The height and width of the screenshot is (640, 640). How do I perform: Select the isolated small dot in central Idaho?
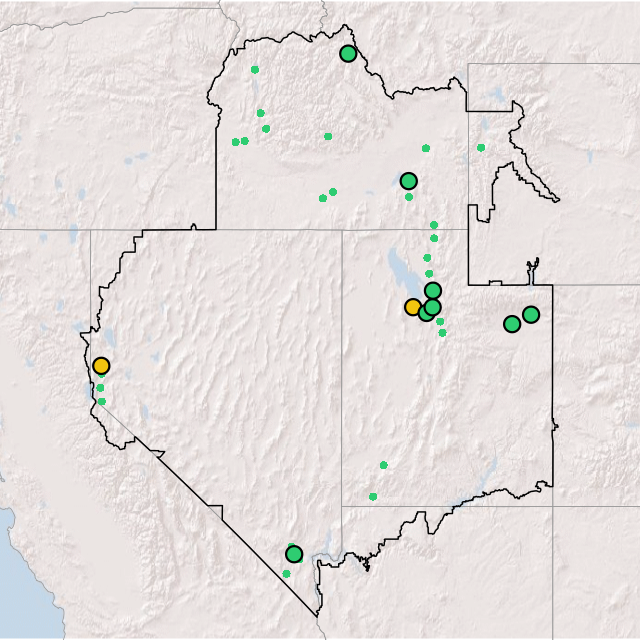click(x=328, y=136)
